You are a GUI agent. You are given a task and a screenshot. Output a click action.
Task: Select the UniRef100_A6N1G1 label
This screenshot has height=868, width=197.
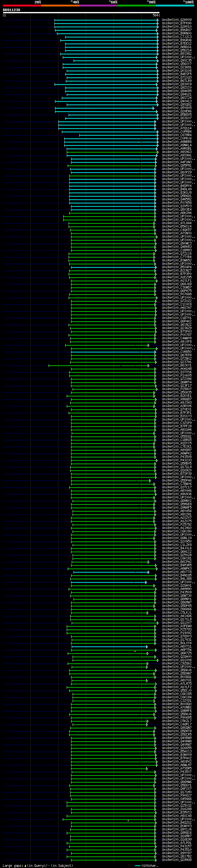pos(176,47)
